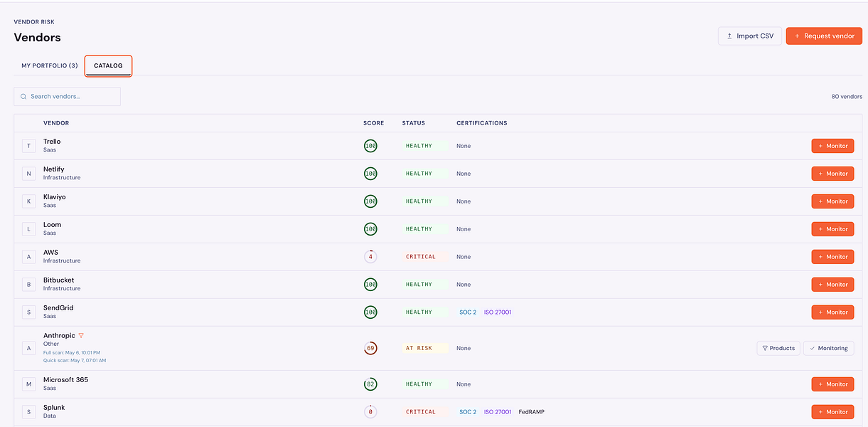Click the Microsoft 365 score ring showing 82
This screenshot has height=427, width=868.
tap(370, 384)
